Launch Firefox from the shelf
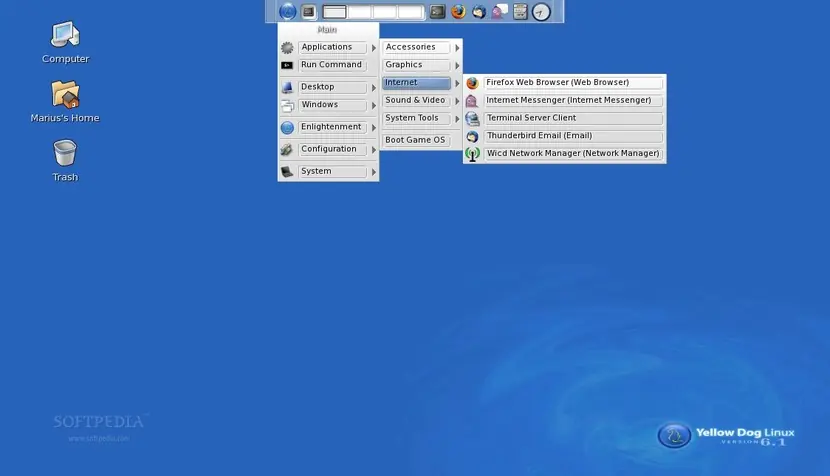This screenshot has width=830, height=476. 458,12
